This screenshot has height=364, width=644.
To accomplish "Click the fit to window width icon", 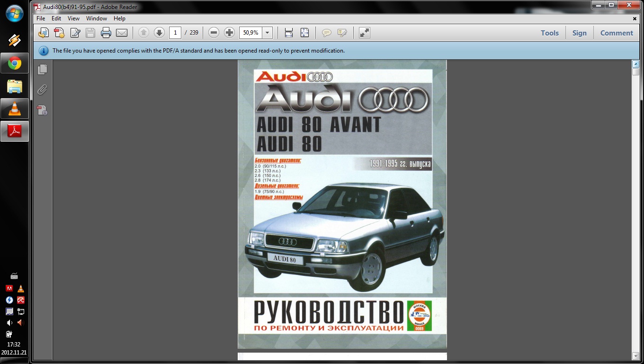I will coord(289,33).
